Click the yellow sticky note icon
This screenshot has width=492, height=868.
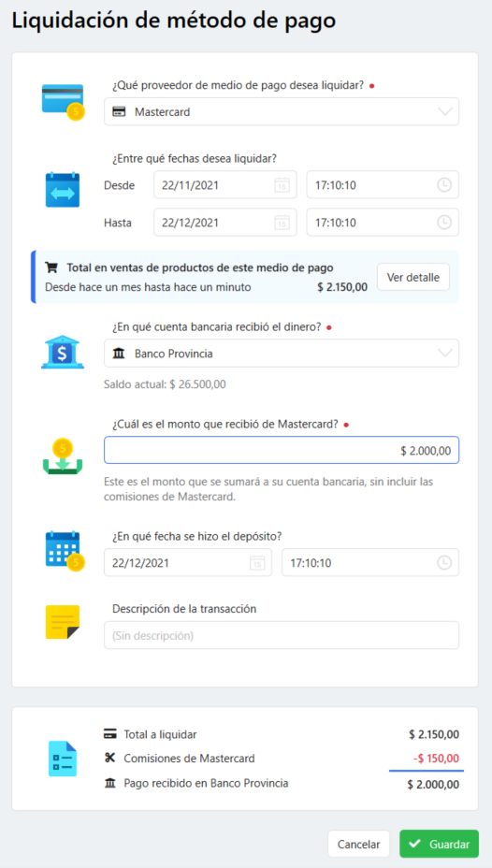(63, 623)
